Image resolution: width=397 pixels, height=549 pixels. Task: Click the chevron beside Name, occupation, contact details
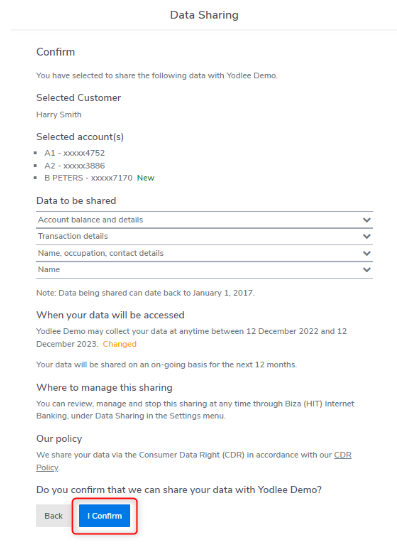pyautogui.click(x=367, y=253)
